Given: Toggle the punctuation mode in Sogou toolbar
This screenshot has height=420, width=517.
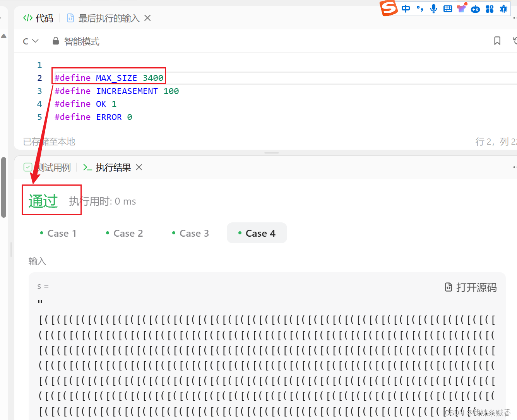Looking at the screenshot, I should [x=420, y=9].
